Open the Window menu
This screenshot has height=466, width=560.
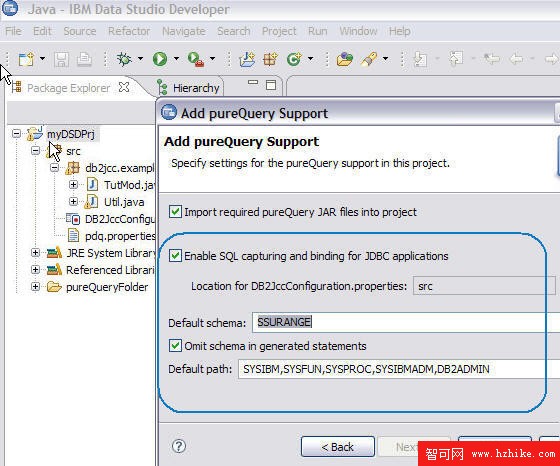click(358, 31)
